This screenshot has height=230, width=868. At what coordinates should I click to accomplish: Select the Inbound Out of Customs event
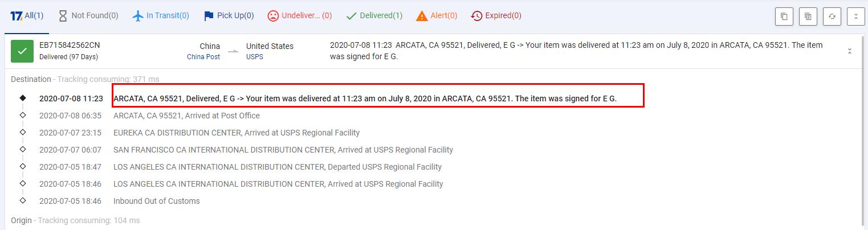click(156, 201)
